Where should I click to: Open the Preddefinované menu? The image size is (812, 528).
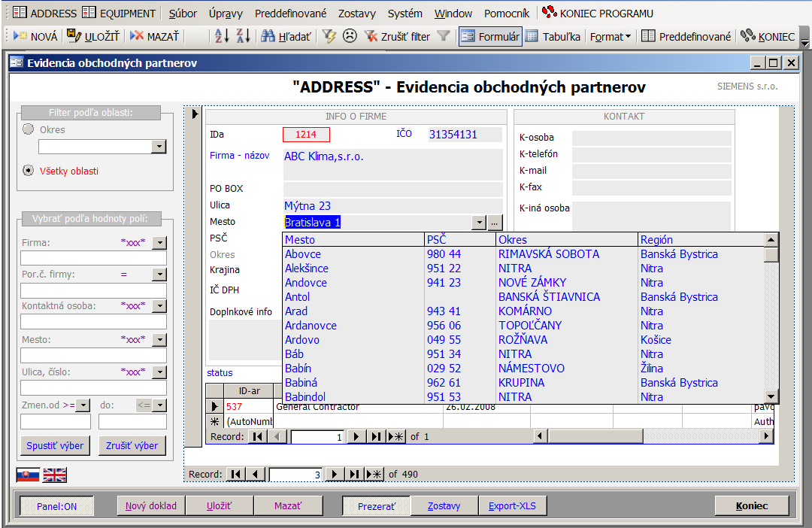point(290,13)
